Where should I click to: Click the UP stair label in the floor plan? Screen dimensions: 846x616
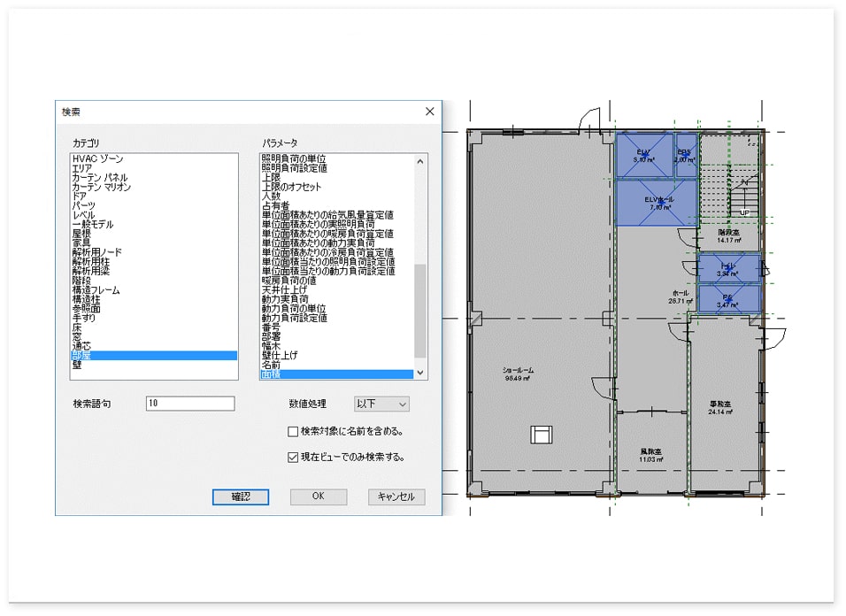coord(743,213)
